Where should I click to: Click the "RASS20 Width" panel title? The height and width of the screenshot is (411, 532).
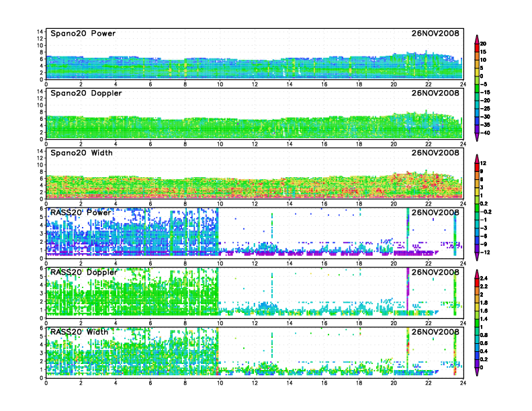(79, 332)
